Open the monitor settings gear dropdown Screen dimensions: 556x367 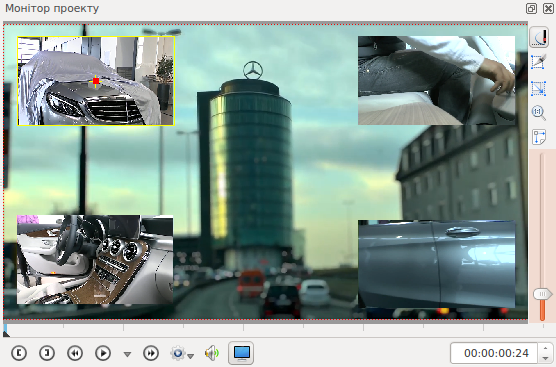pyautogui.click(x=182, y=353)
